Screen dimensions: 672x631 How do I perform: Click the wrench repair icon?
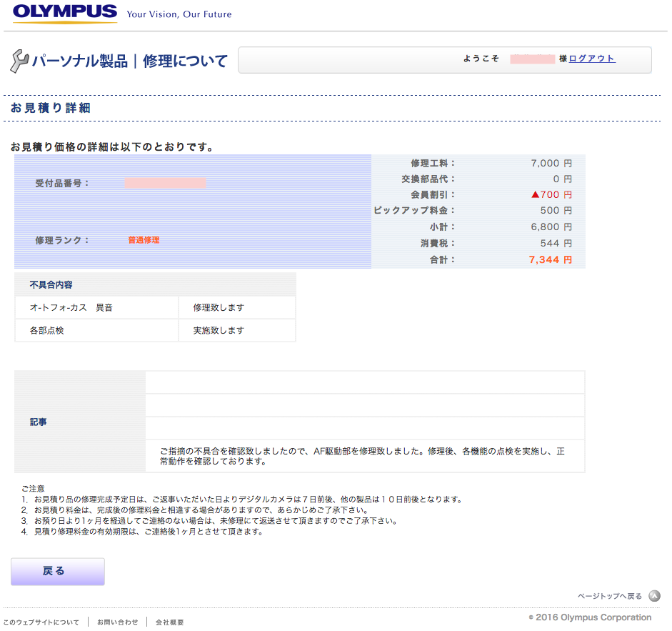19,61
